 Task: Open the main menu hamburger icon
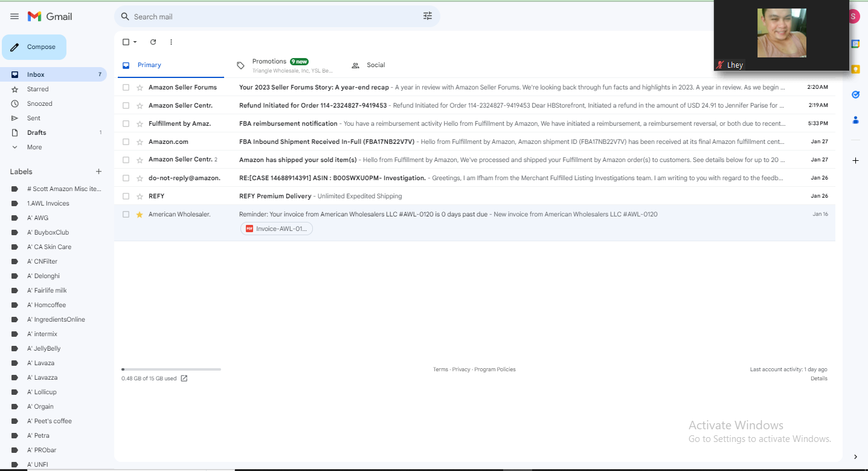point(14,16)
